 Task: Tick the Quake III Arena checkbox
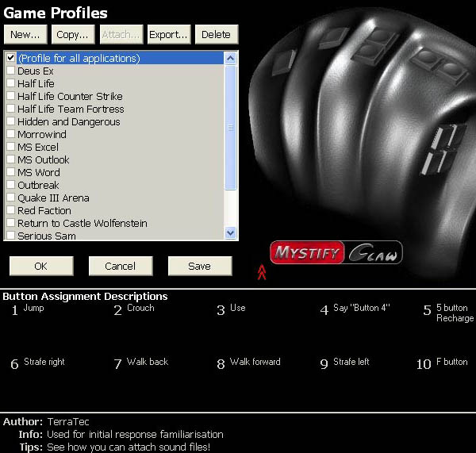11,198
